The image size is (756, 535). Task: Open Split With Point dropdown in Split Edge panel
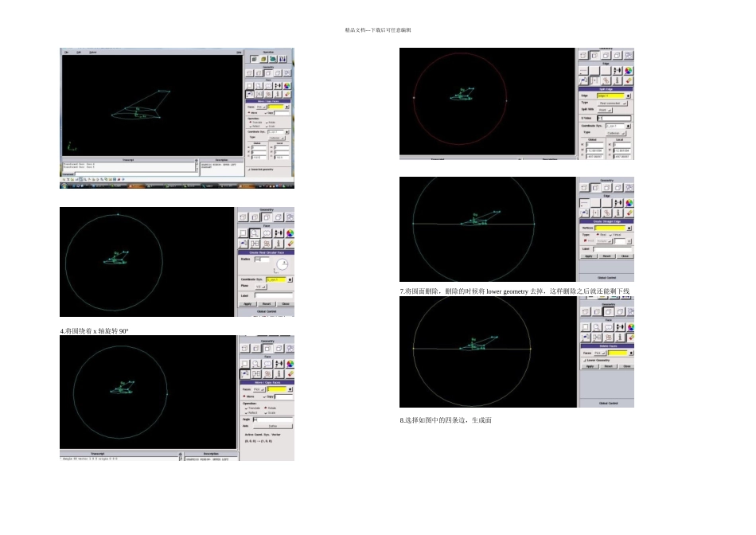[x=605, y=110]
